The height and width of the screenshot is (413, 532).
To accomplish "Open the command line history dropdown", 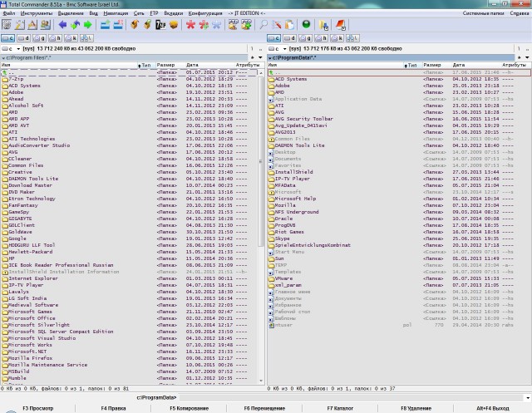I will [x=528, y=398].
